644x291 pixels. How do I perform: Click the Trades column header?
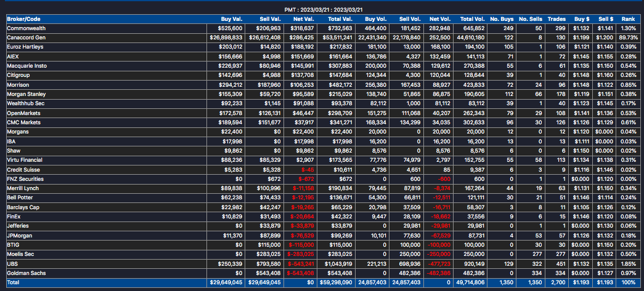556,19
